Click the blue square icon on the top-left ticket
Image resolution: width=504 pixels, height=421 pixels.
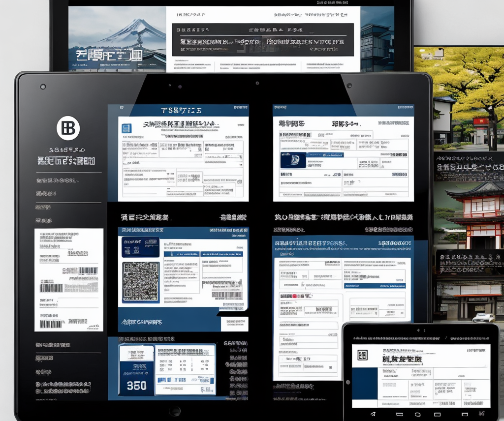(x=126, y=129)
